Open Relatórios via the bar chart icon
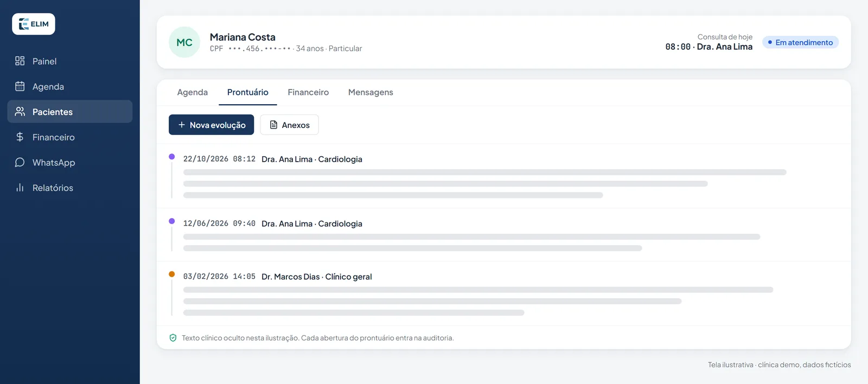Viewport: 868px width, 384px height. point(20,188)
